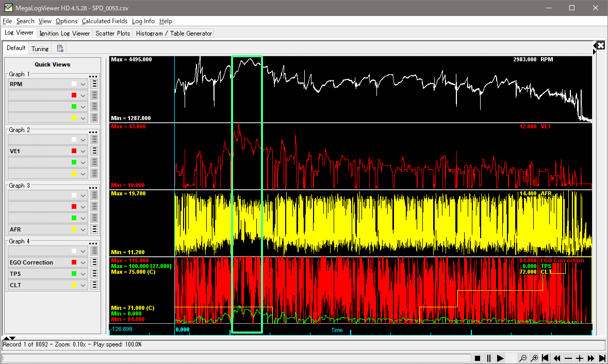This screenshot has width=608, height=364.
Task: Expand the EGO Correction field dropdown
Action: point(83,262)
